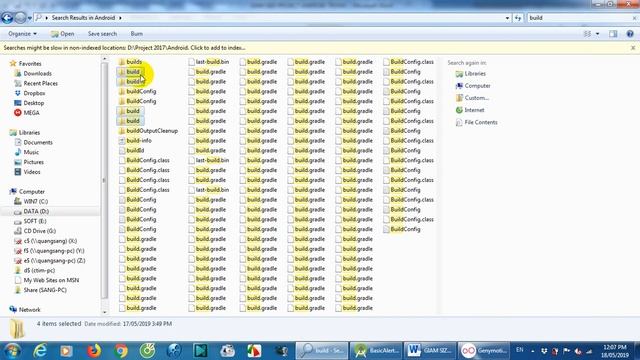Screen dimensions: 640x360
Task: Change the view with the view icon
Action: [587, 34]
